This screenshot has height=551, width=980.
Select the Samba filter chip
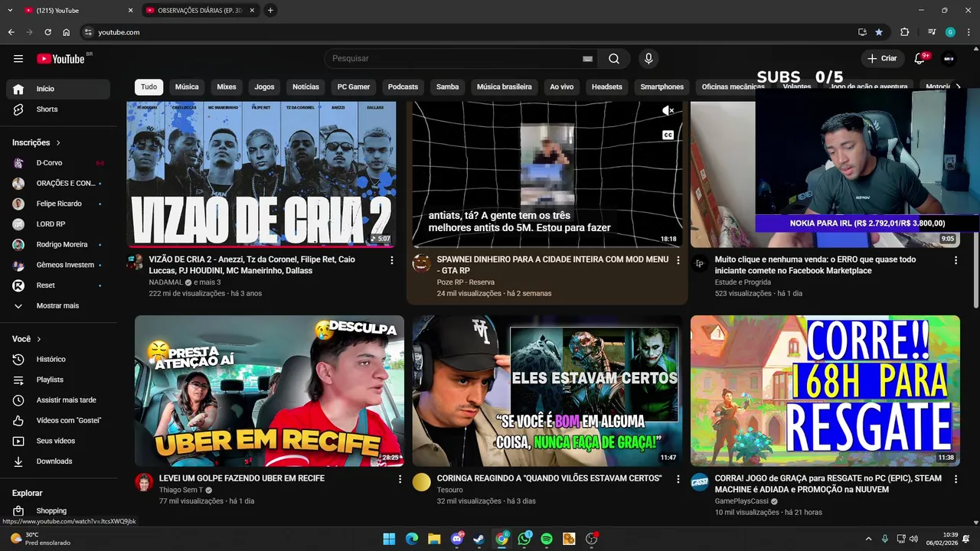click(447, 86)
